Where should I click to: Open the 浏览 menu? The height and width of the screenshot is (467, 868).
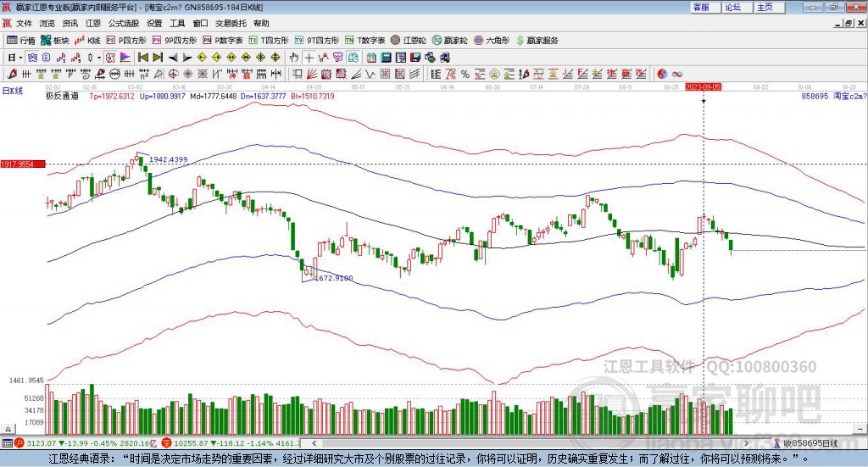[47, 23]
